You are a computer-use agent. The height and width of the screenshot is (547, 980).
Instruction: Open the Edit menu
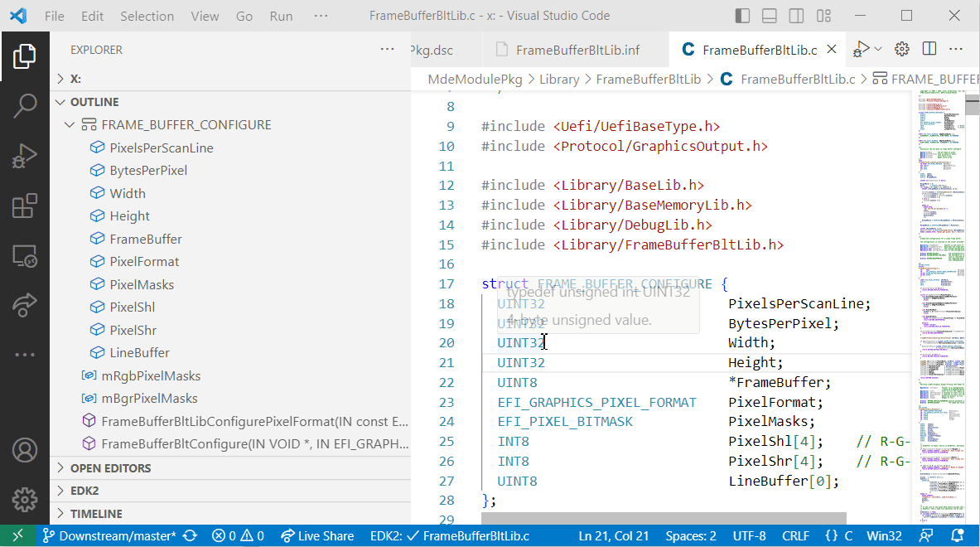(x=92, y=16)
